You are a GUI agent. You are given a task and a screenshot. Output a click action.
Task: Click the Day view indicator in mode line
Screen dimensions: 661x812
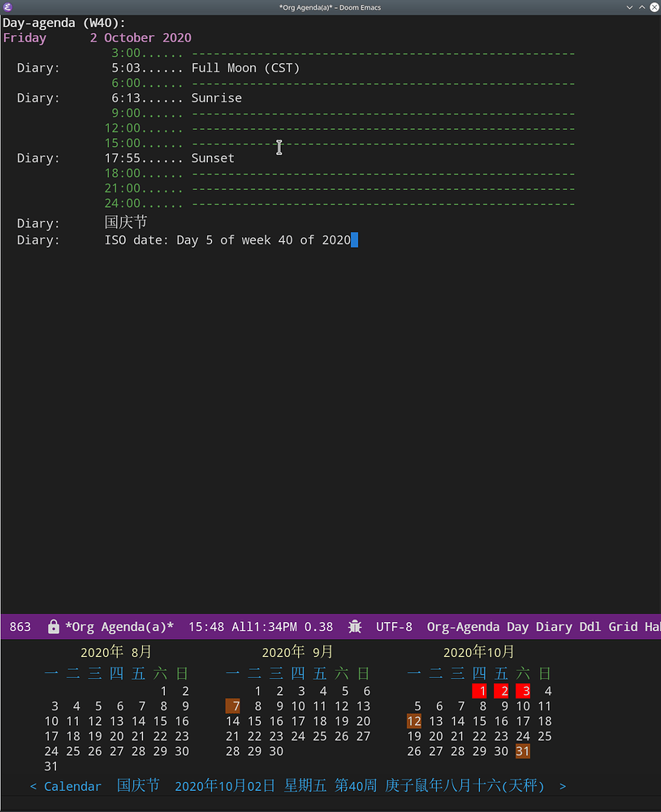tap(517, 627)
